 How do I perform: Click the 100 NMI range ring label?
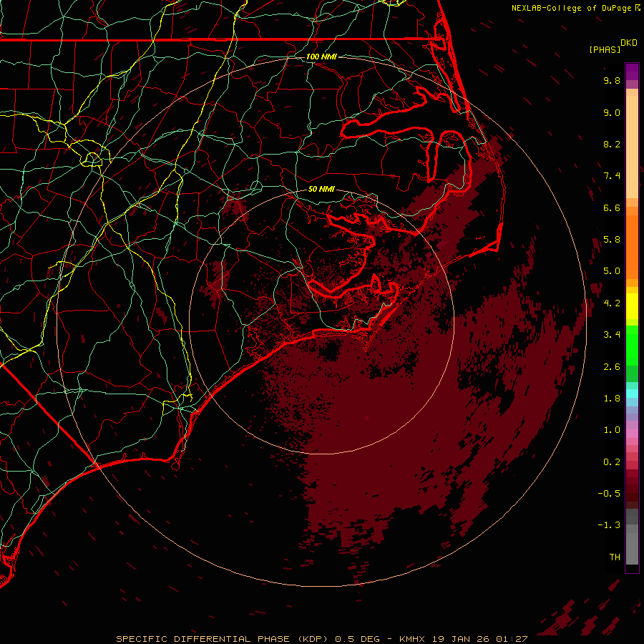click(x=321, y=57)
